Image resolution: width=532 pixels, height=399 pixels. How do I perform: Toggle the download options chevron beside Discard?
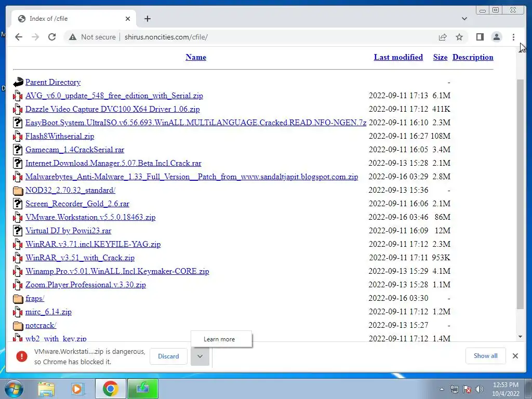[x=200, y=356]
